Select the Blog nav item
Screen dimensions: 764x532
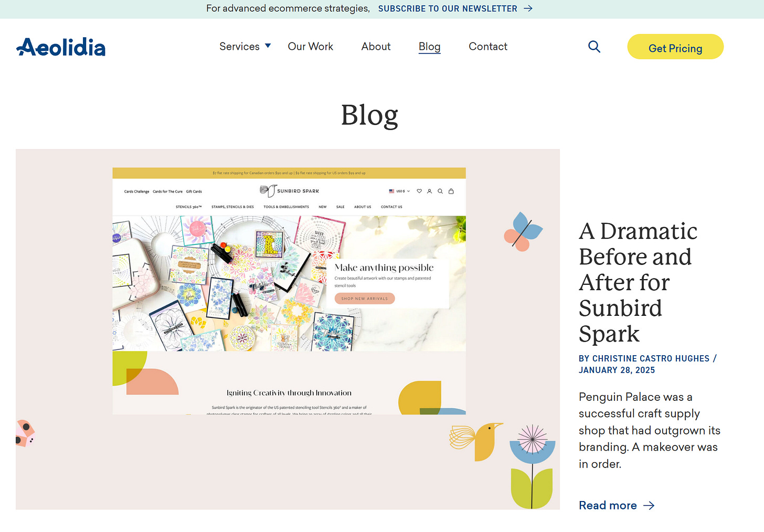point(429,47)
